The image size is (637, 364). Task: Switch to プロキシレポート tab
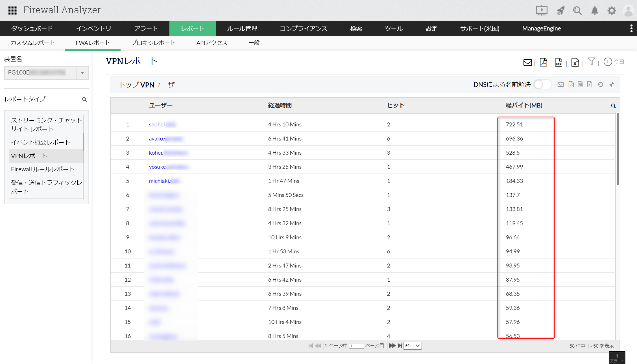[x=153, y=43]
